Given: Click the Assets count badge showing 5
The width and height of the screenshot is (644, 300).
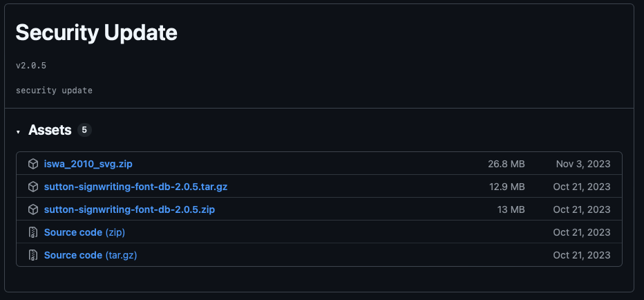Looking at the screenshot, I should click(84, 130).
